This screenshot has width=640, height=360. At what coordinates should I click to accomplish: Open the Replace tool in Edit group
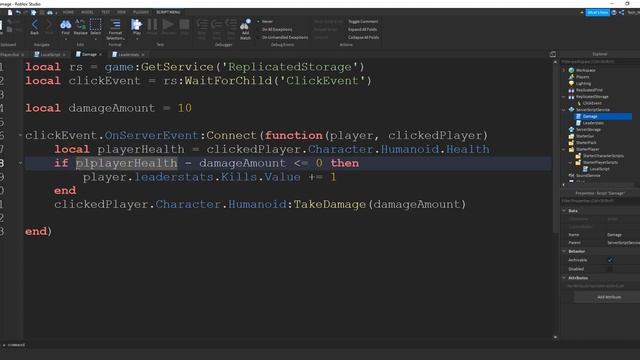80,27
